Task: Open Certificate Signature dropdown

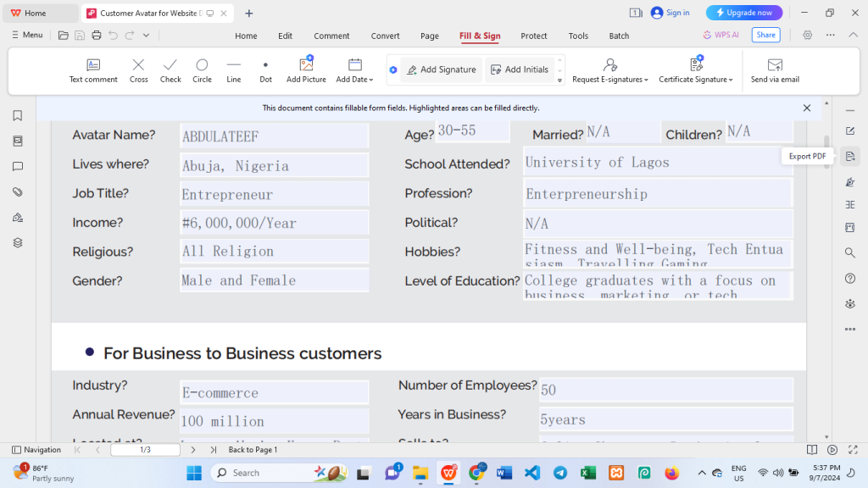Action: point(696,71)
